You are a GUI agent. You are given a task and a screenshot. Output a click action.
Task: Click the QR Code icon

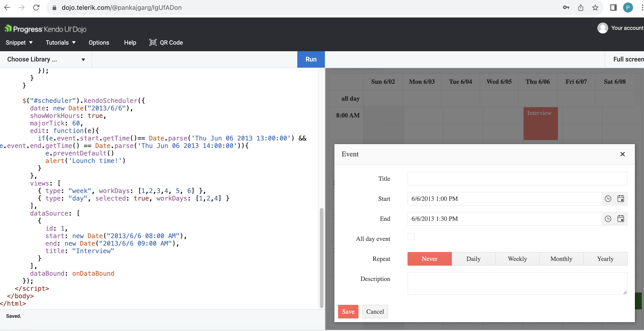tap(153, 43)
